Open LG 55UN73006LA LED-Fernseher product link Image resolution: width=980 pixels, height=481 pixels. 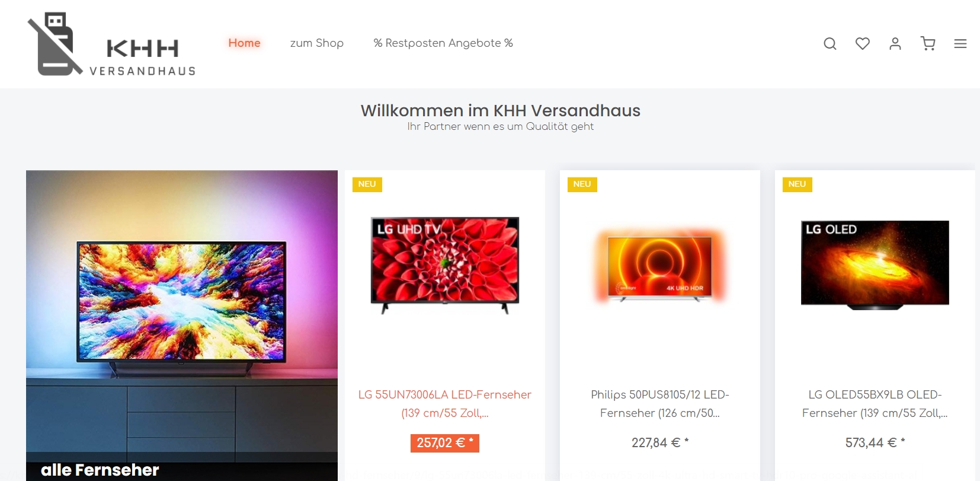(445, 404)
